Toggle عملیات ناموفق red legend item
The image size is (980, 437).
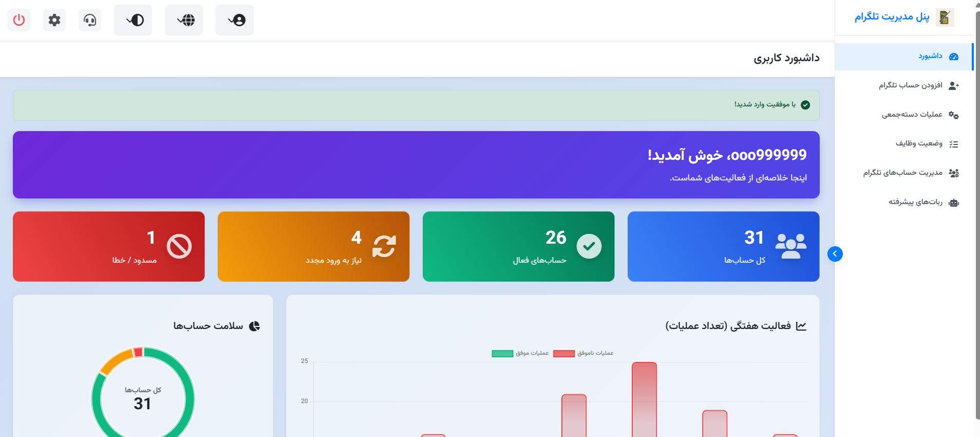(x=583, y=353)
